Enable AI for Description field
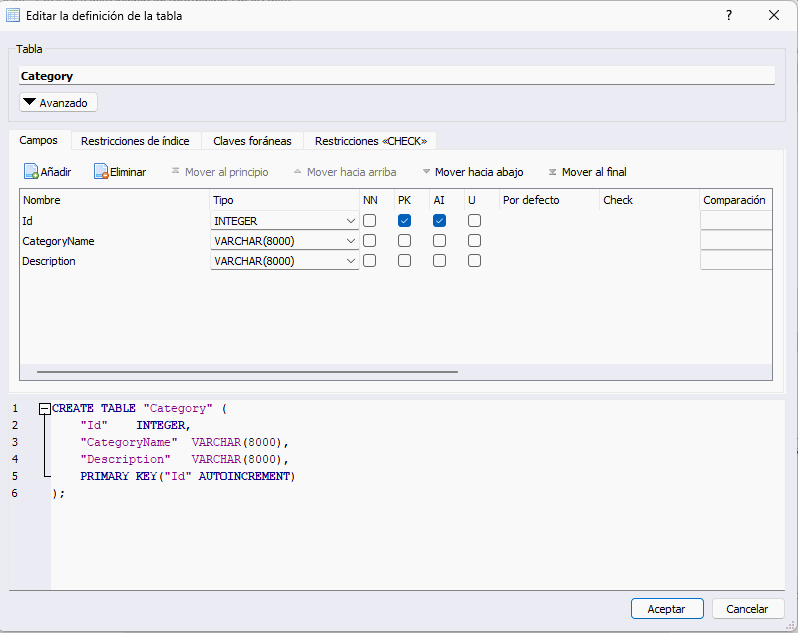The width and height of the screenshot is (798, 633). 439,261
